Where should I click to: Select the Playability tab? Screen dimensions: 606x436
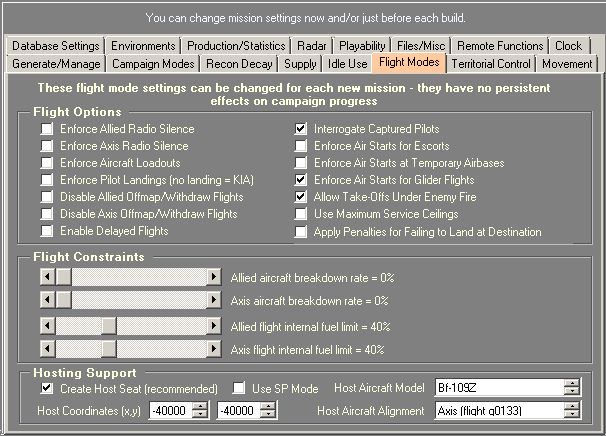[359, 46]
